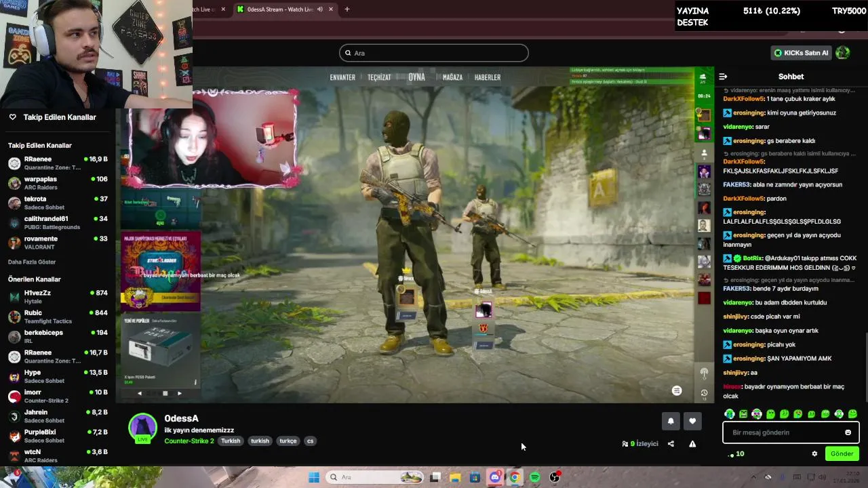Viewport: 868px width, 488px height.
Task: Select ENVANTER in the game menu
Action: click(x=342, y=77)
